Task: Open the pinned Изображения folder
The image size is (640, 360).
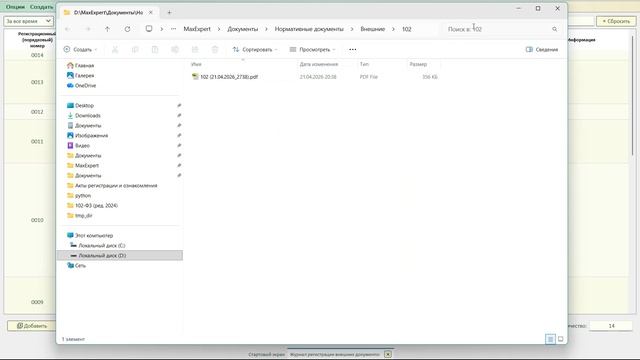Action: (x=91, y=136)
